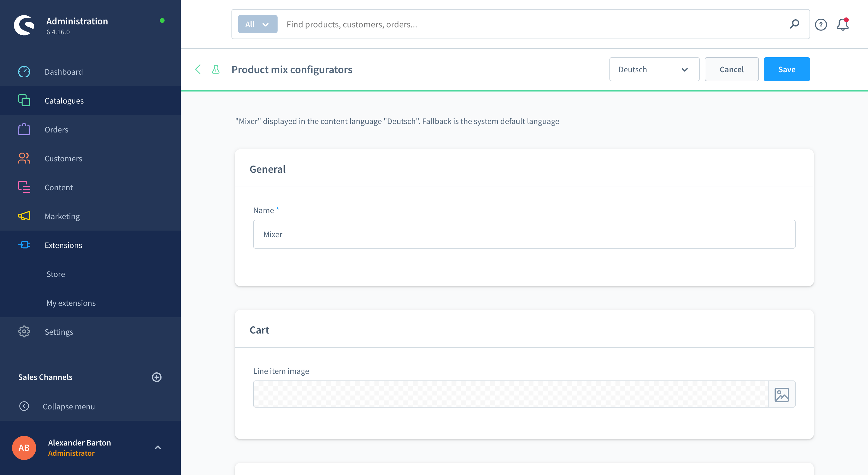Click the back arrow beside page title
The image size is (868, 475).
tap(198, 69)
